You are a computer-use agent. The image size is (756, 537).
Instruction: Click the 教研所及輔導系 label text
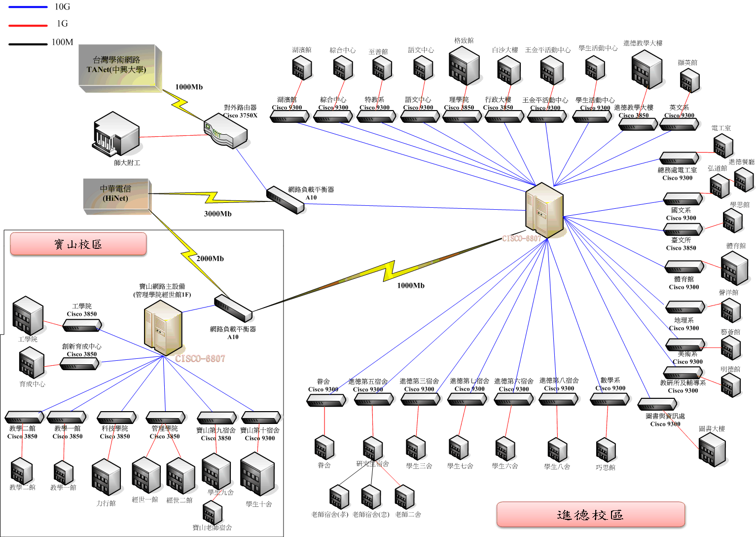[683, 383]
